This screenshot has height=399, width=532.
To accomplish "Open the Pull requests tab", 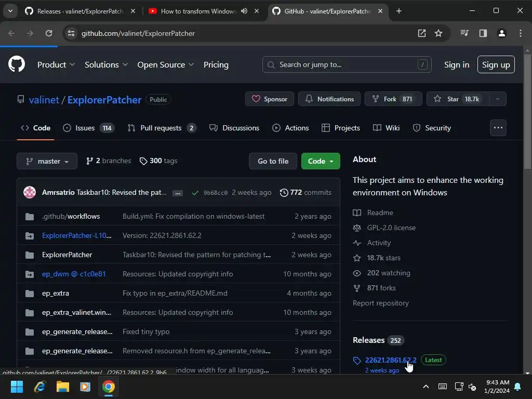I will (162, 128).
